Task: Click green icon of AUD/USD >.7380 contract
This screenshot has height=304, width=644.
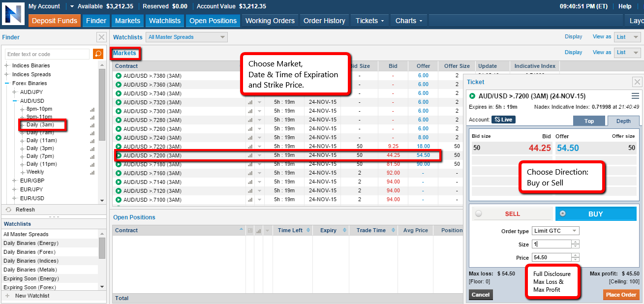Action: tap(119, 76)
